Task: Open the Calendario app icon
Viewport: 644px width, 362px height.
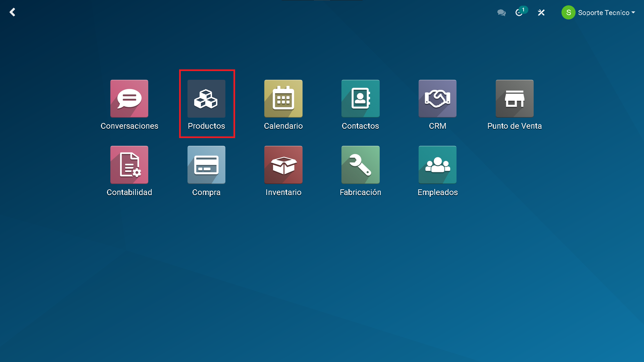Action: tap(283, 99)
